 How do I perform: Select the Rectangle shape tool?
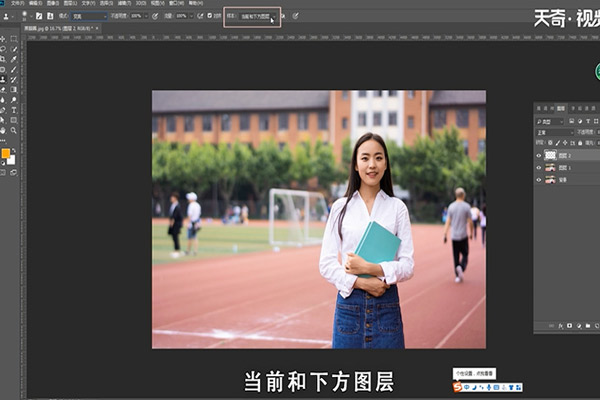tap(14, 120)
